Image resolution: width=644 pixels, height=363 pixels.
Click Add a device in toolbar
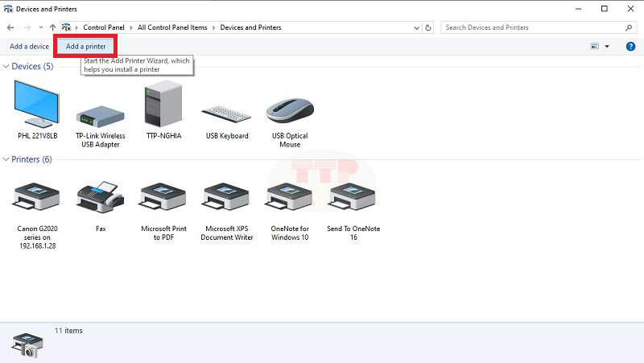pyautogui.click(x=29, y=47)
